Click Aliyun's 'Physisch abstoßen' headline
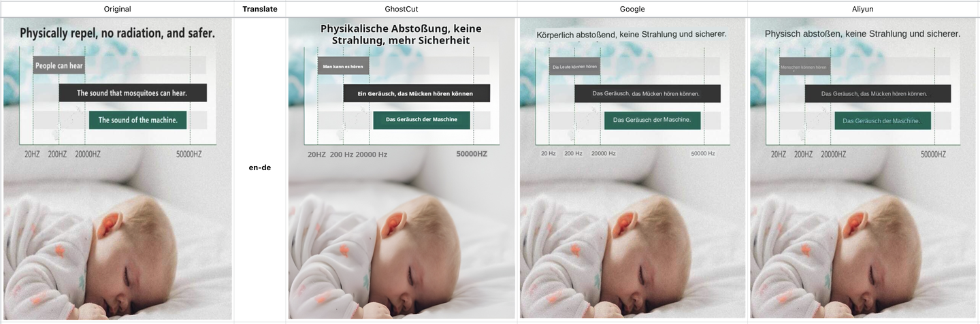 [862, 33]
